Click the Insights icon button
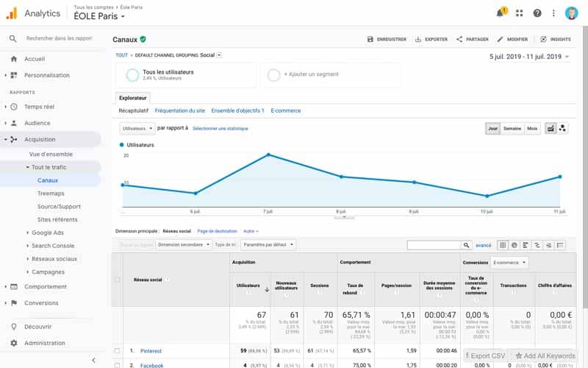 555,39
